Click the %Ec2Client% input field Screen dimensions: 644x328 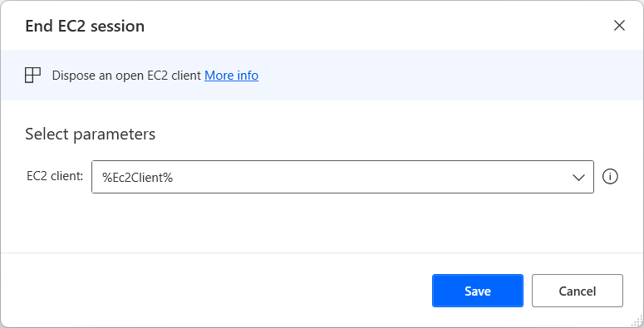point(342,177)
